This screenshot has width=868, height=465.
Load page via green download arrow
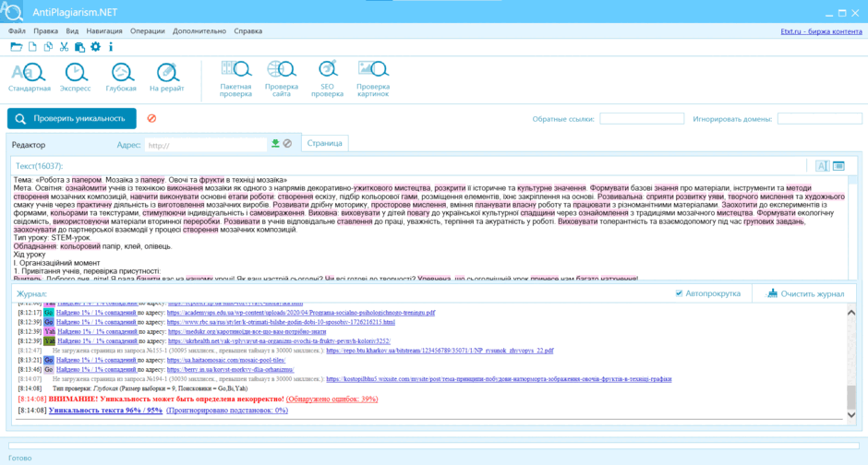pyautogui.click(x=275, y=144)
